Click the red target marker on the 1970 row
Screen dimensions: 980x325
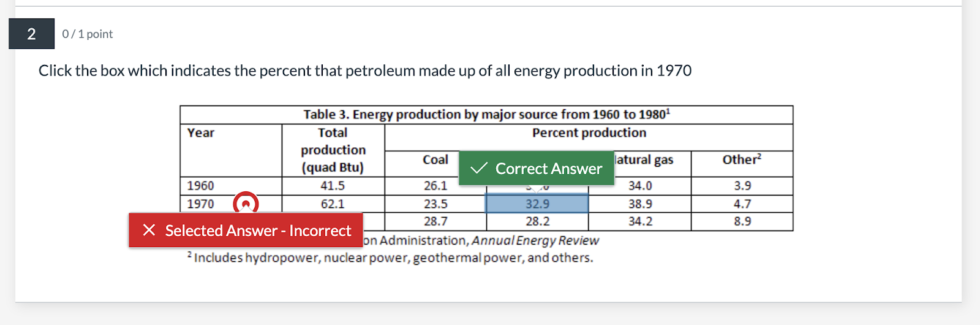pos(246,204)
